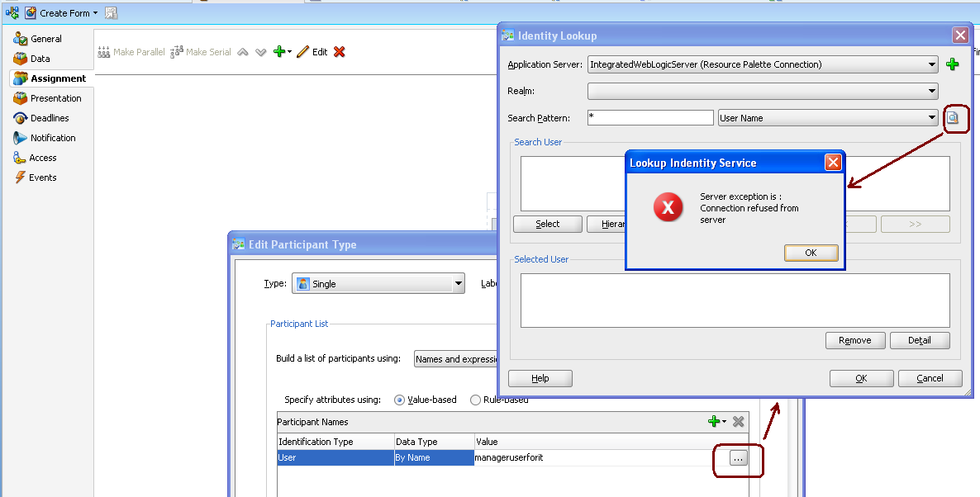Click Cancel in the Identity Lookup dialog
Image resolution: width=980 pixels, height=497 pixels.
coord(930,378)
